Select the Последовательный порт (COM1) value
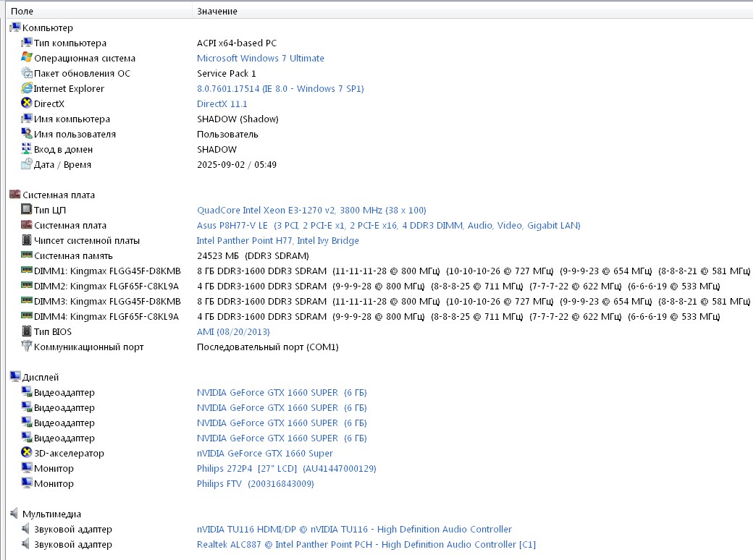The image size is (753, 560). (267, 347)
